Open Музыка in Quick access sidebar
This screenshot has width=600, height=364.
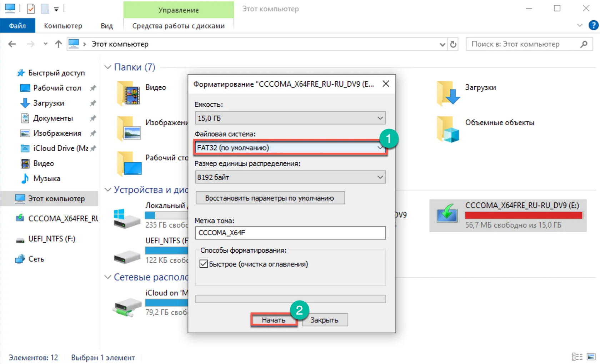click(46, 178)
